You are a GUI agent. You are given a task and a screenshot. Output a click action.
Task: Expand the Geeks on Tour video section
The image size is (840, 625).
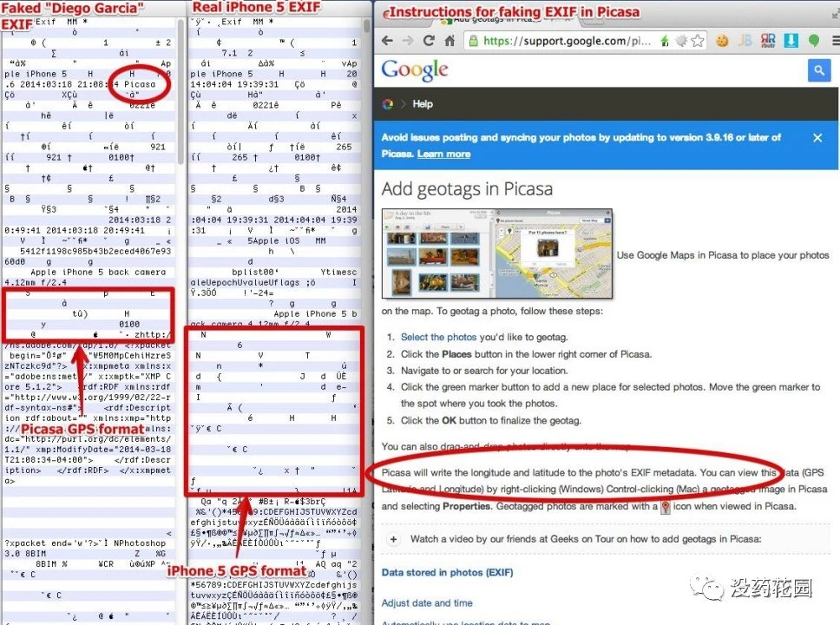coord(393,539)
